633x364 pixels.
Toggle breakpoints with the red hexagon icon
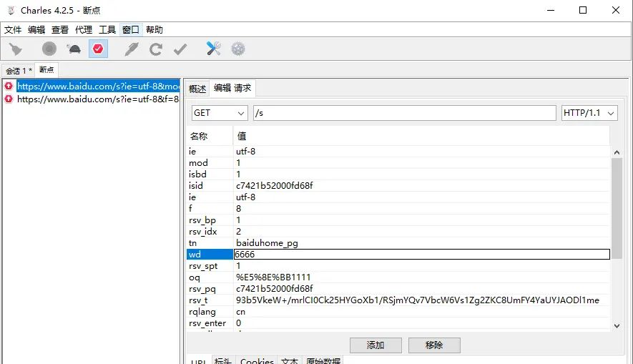98,49
